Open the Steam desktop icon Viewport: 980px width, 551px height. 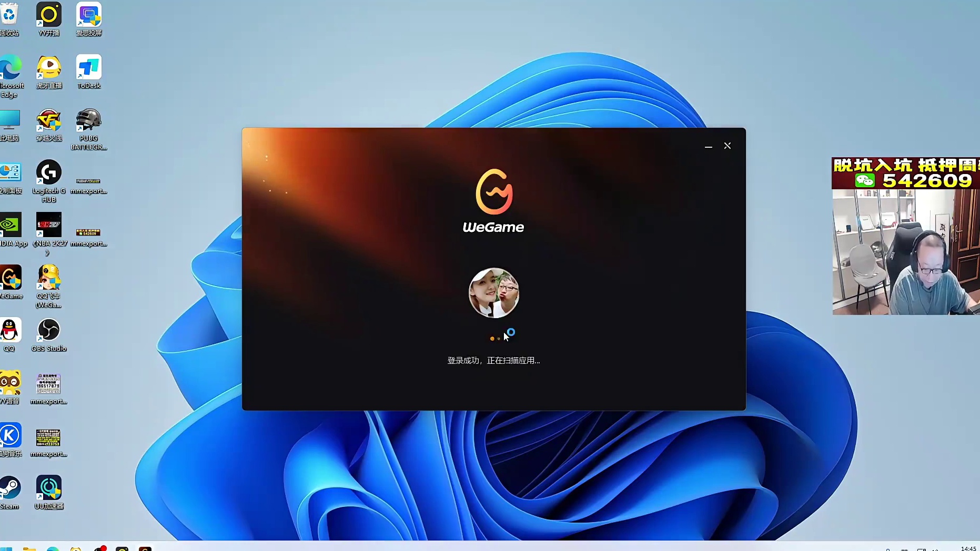pos(10,492)
